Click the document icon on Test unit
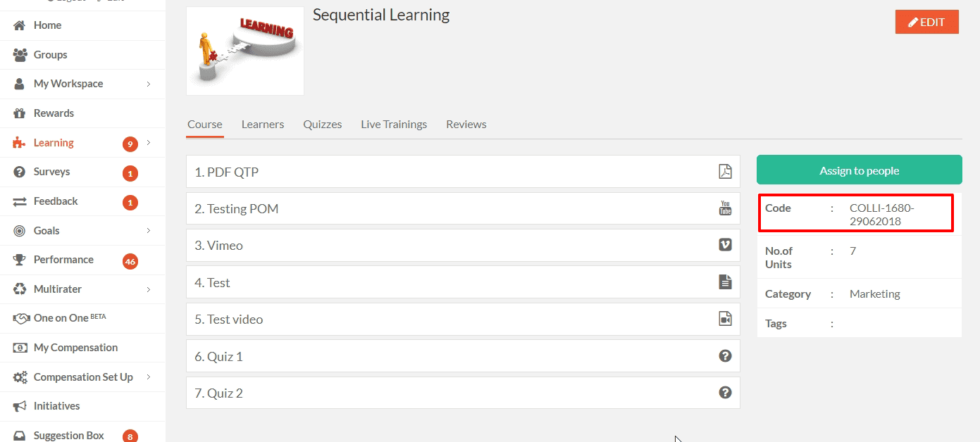The image size is (980, 442). click(x=725, y=282)
